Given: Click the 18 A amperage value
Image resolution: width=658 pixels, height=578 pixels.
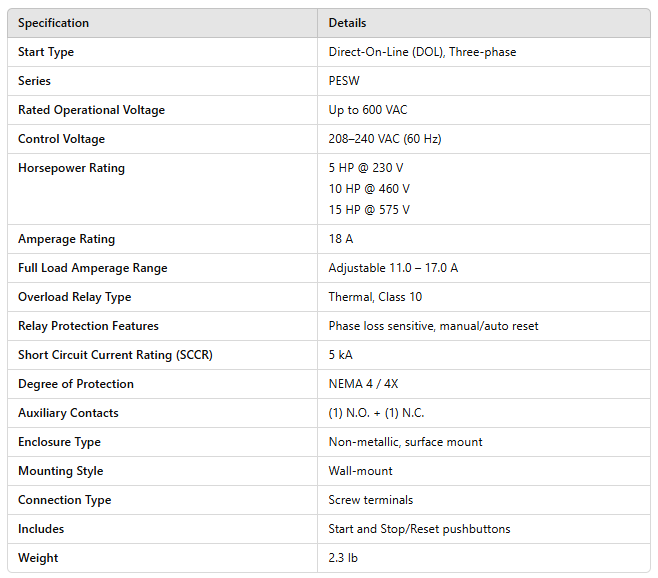Looking at the screenshot, I should 341,239.
